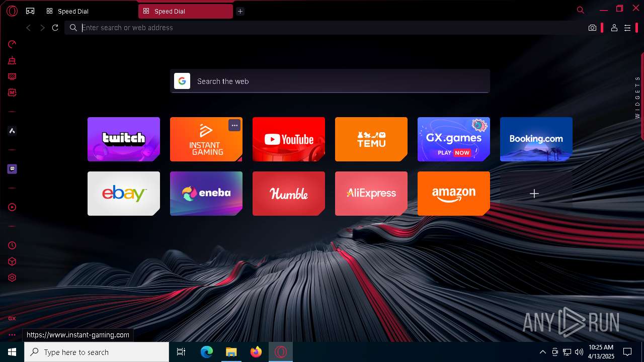Click the address bar field

point(325,28)
